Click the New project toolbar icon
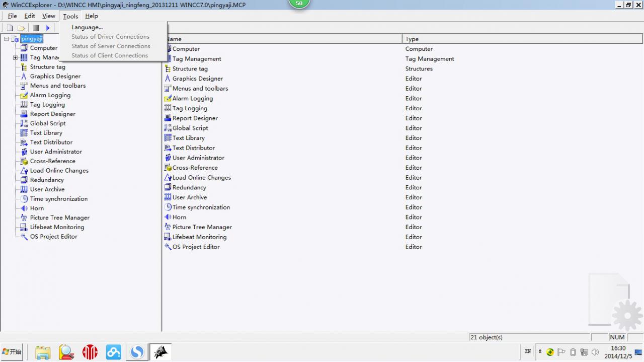This screenshot has width=644, height=362. point(10,28)
